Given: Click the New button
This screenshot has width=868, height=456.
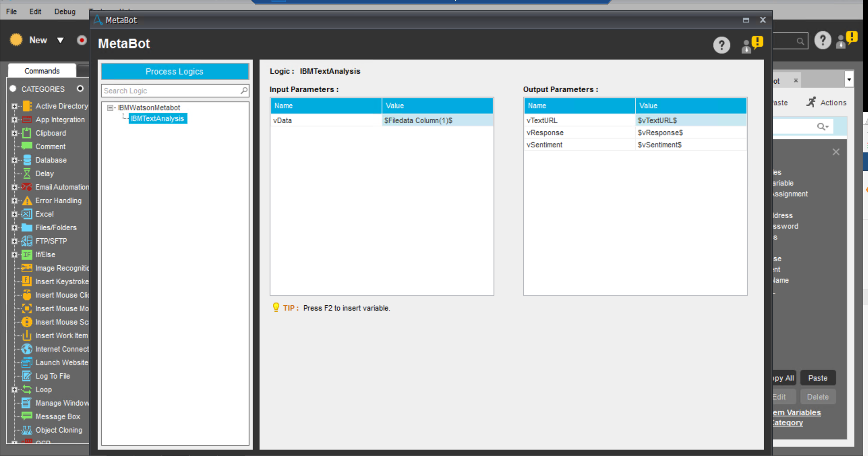Looking at the screenshot, I should [29, 40].
